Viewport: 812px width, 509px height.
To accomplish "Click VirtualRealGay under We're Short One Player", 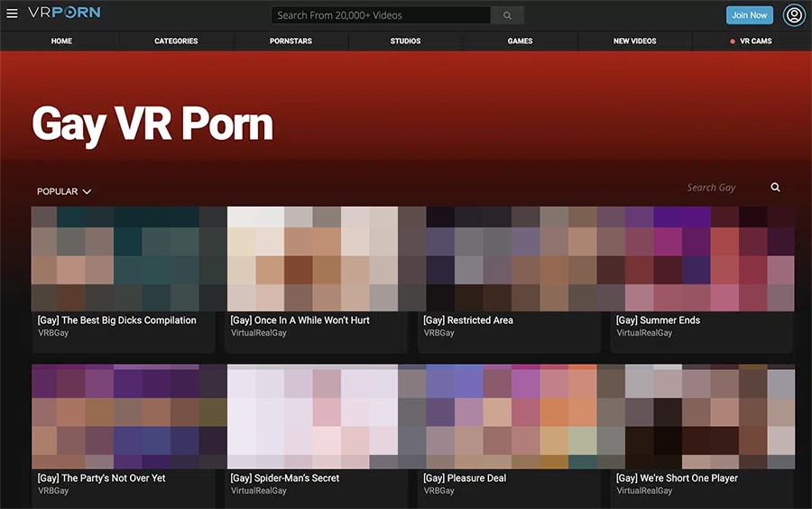I will point(644,491).
